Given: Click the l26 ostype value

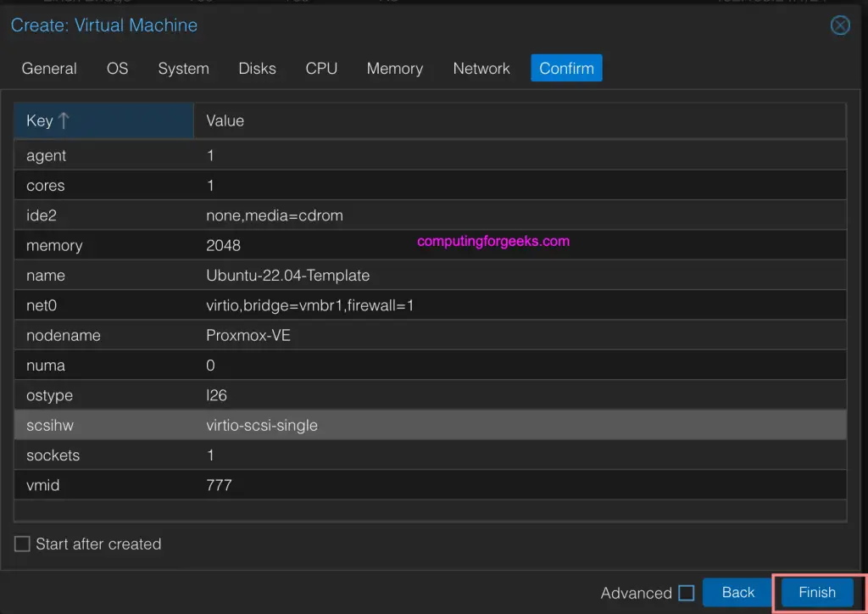Looking at the screenshot, I should pyautogui.click(x=216, y=394).
